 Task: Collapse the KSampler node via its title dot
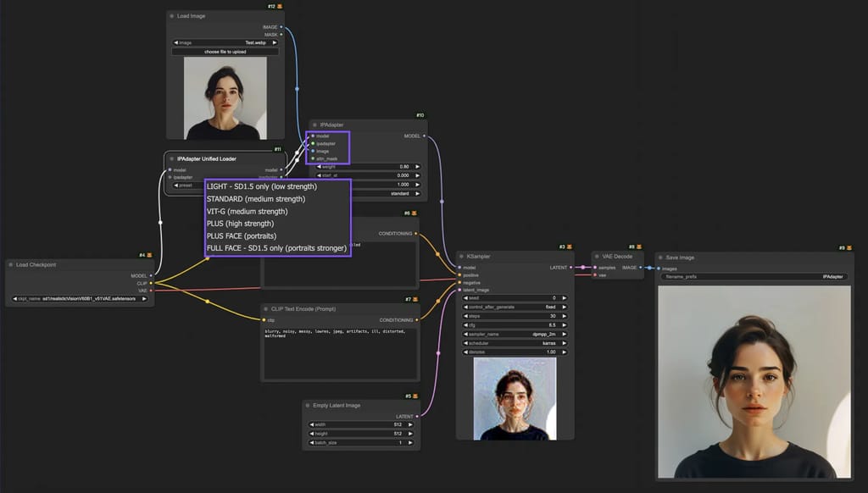(461, 256)
